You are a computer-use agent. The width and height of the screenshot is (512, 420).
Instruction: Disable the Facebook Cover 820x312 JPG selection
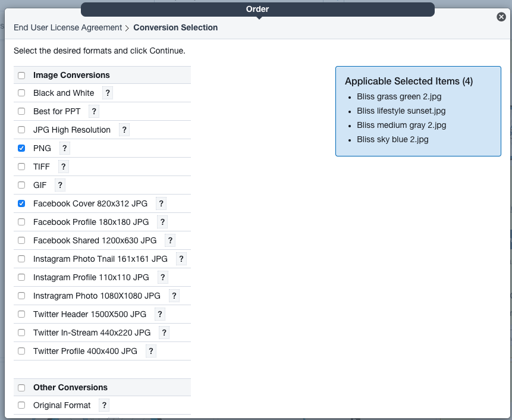(21, 203)
